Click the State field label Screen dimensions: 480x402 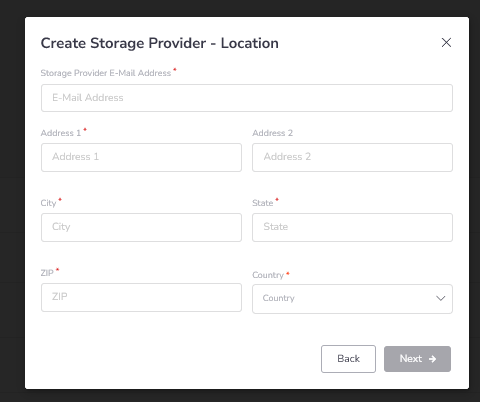(263, 203)
